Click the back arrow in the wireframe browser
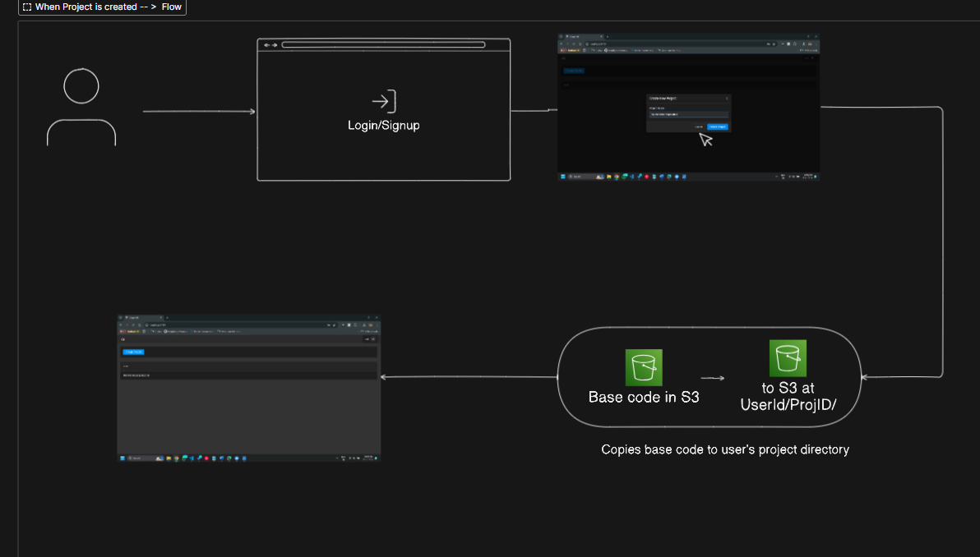This screenshot has width=980, height=557. pos(267,45)
